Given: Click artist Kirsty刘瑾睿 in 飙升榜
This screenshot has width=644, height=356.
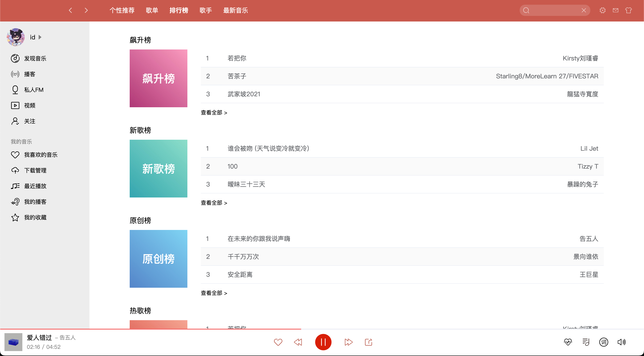Looking at the screenshot, I should point(580,58).
